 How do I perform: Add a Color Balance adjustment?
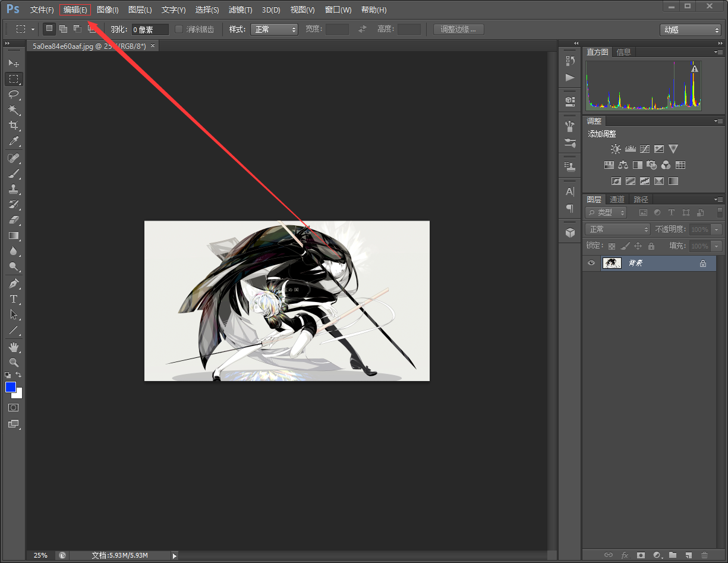pyautogui.click(x=623, y=165)
